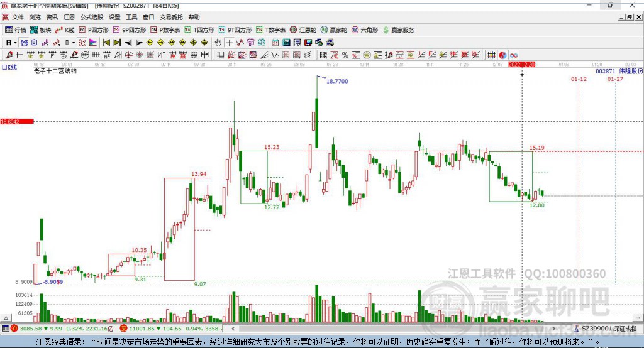The height and width of the screenshot is (348, 644).
Task: Click the 日K线 chart label
Action: click(9, 67)
